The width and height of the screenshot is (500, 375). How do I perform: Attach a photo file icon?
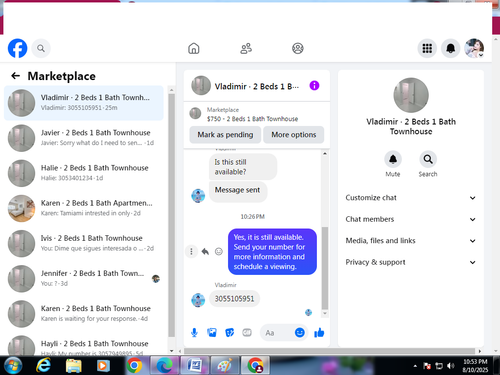tap(212, 332)
